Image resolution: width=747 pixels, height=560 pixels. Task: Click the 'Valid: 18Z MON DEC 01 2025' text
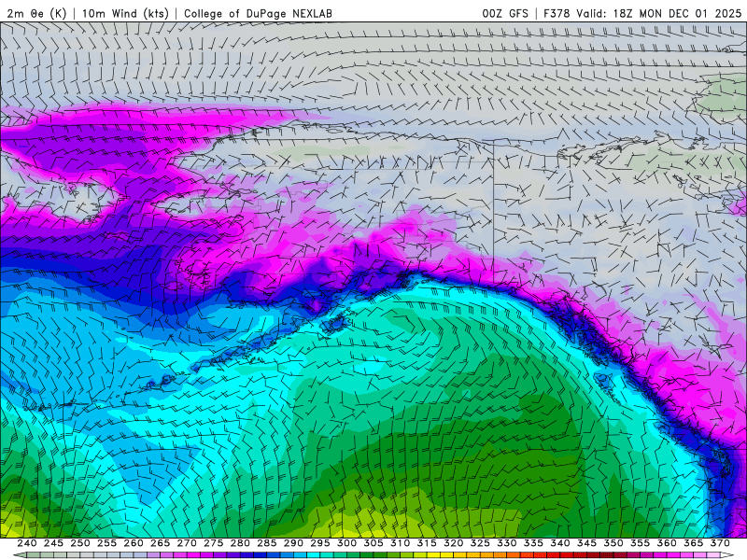click(659, 13)
